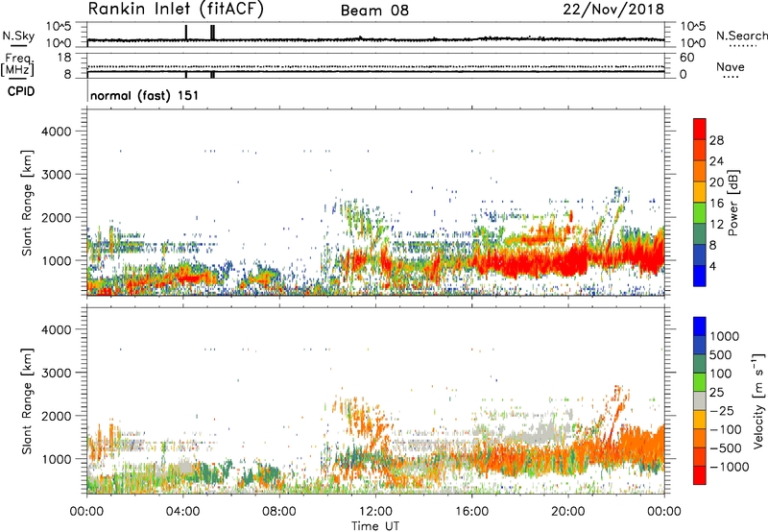Click the '28' tick on Power colorbar

716,140
